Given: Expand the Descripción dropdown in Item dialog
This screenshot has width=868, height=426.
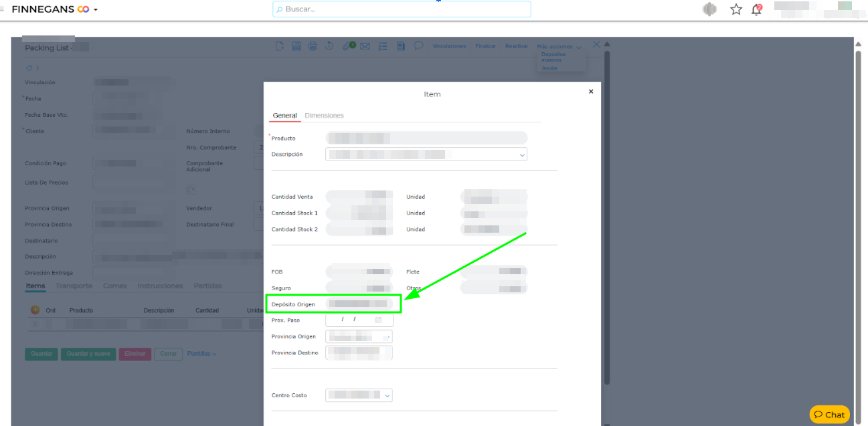Looking at the screenshot, I should click(522, 154).
